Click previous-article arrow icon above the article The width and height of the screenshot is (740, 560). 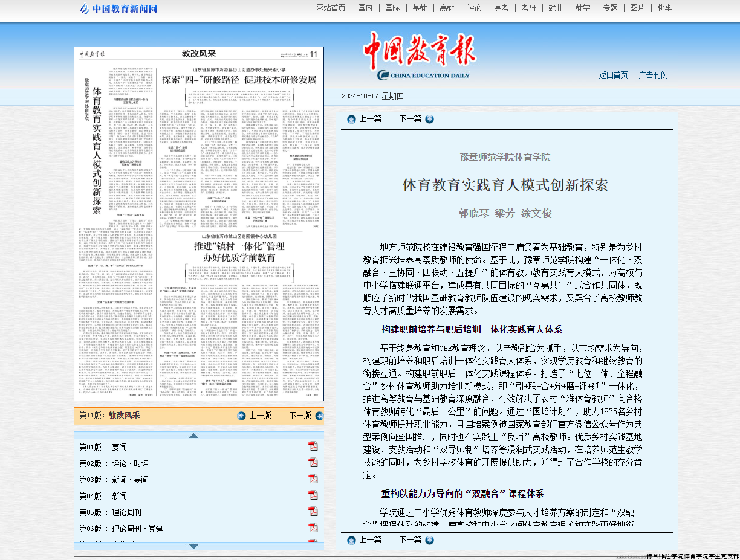tap(351, 119)
